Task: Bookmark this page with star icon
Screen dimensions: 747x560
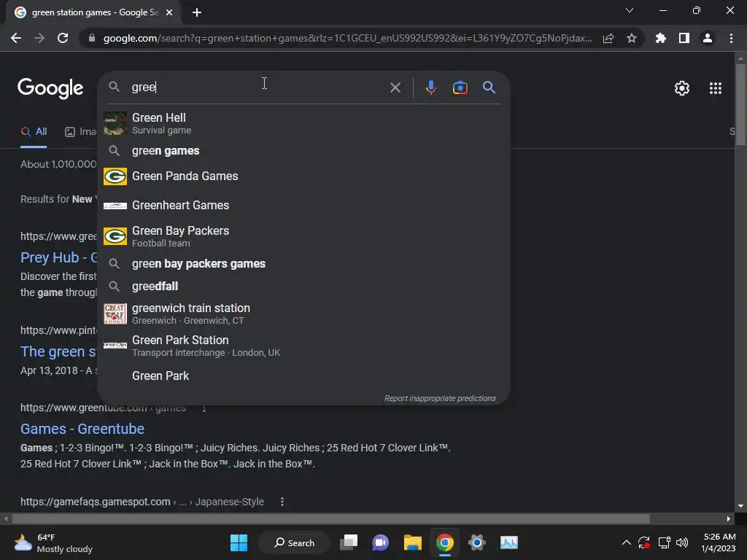Action: tap(632, 38)
